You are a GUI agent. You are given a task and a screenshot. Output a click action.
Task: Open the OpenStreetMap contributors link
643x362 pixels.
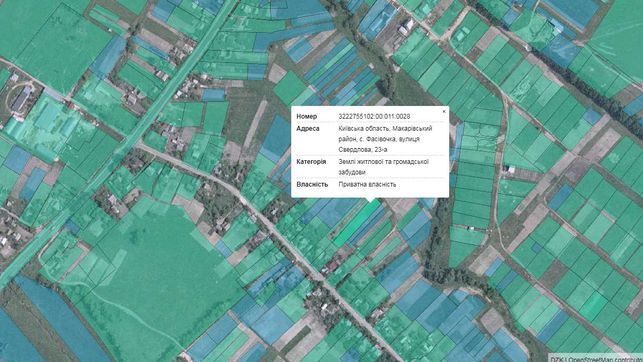click(606, 359)
